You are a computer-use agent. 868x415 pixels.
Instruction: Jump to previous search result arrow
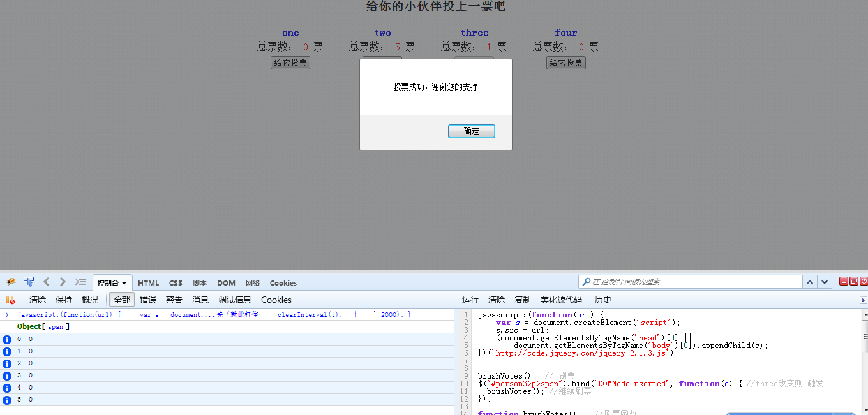pyautogui.click(x=810, y=282)
